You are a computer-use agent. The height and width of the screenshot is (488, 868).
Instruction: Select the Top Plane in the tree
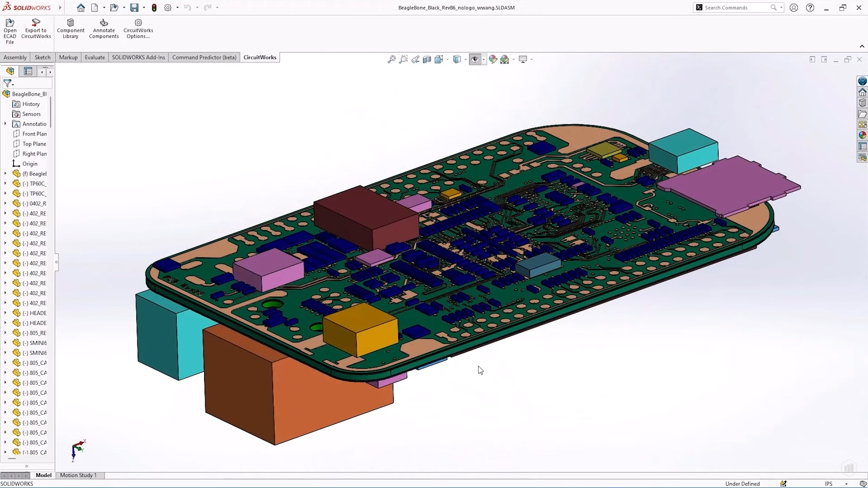[34, 144]
